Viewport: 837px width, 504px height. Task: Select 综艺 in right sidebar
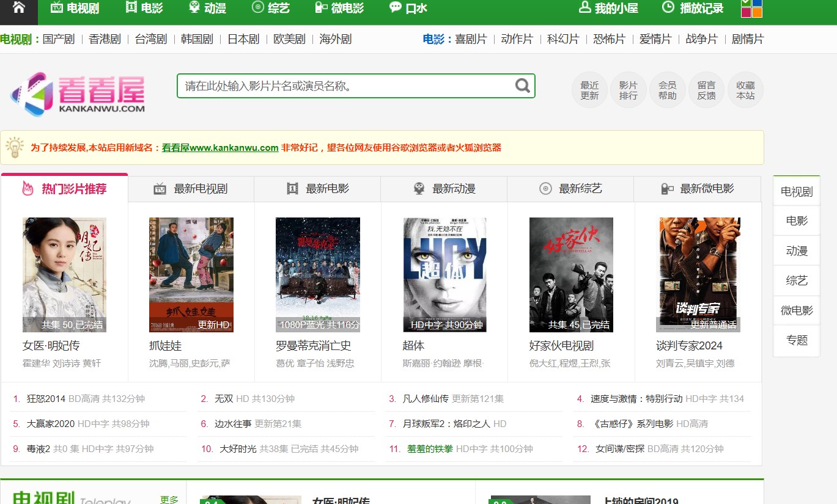point(797,280)
